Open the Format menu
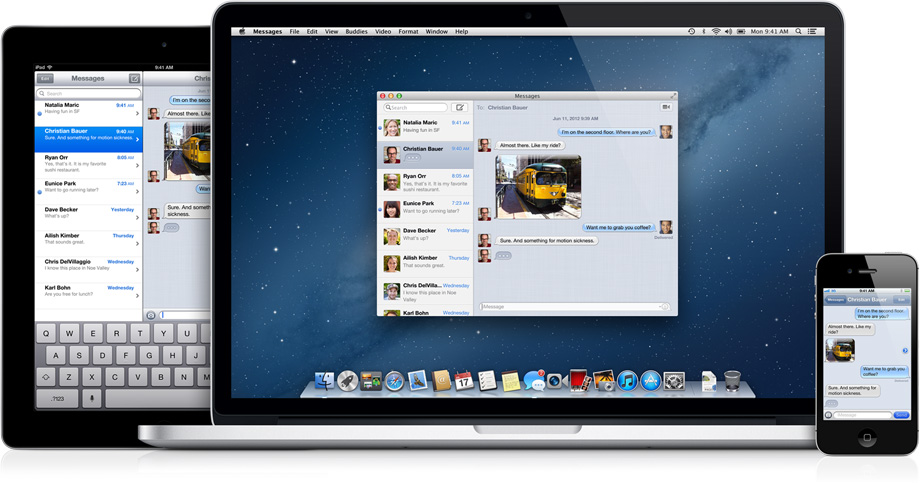This screenshot has height=483, width=920. [408, 32]
